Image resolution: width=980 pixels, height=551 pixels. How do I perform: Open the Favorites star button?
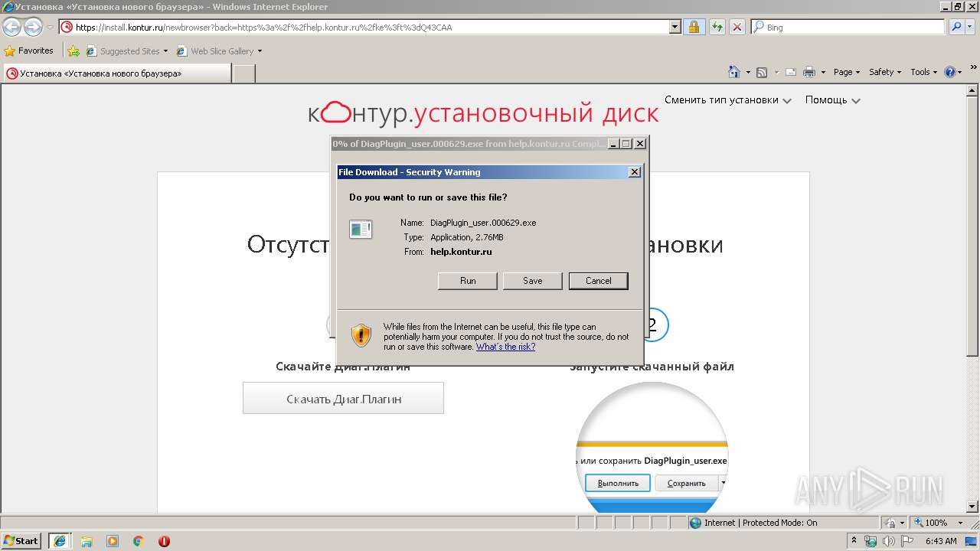point(29,51)
